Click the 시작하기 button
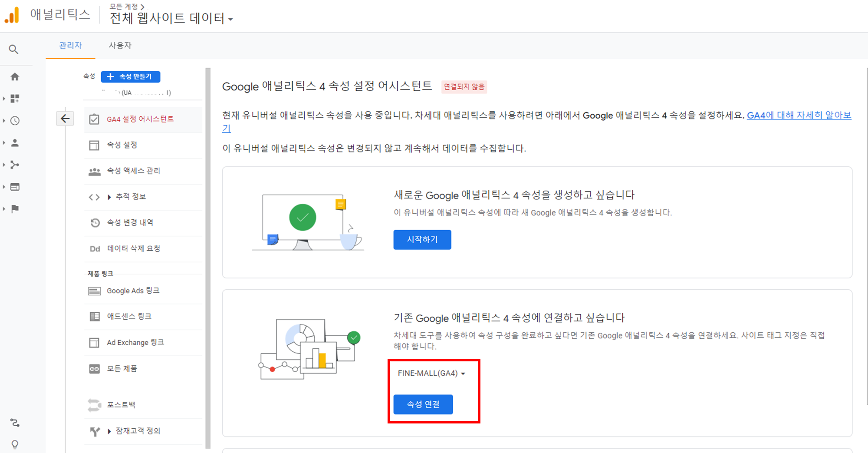Viewport: 868px width, 453px height. pyautogui.click(x=422, y=240)
